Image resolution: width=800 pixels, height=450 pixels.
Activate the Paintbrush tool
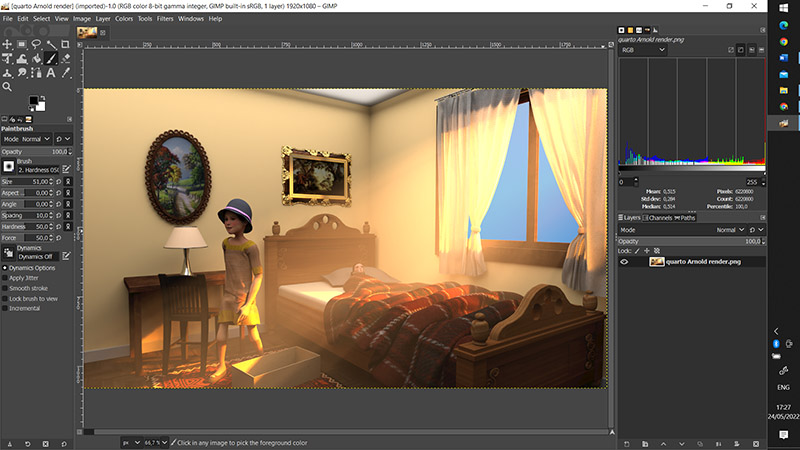click(51, 58)
